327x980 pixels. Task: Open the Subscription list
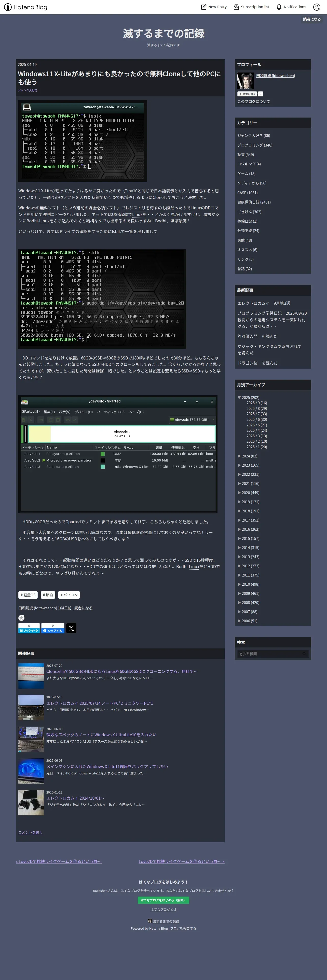point(252,7)
